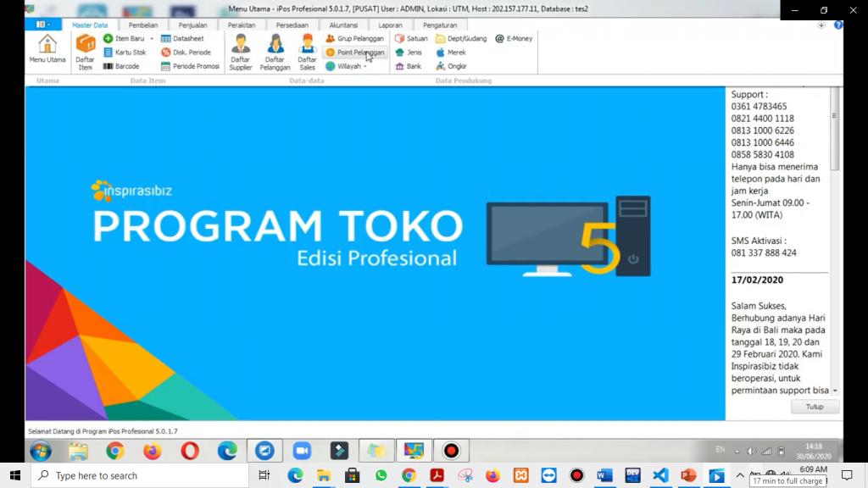
Task: Switch to the Laporan tab
Action: (x=390, y=25)
